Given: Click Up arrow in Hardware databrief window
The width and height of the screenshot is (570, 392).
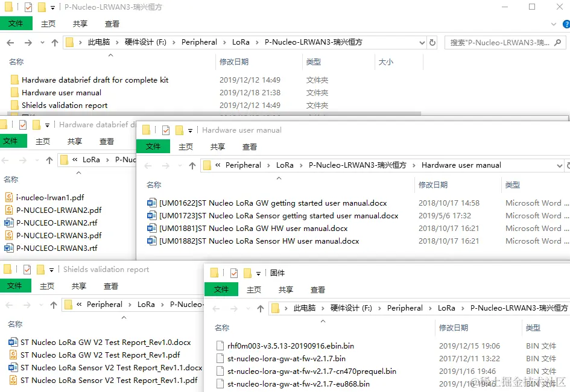Looking at the screenshot, I should pos(49,160).
